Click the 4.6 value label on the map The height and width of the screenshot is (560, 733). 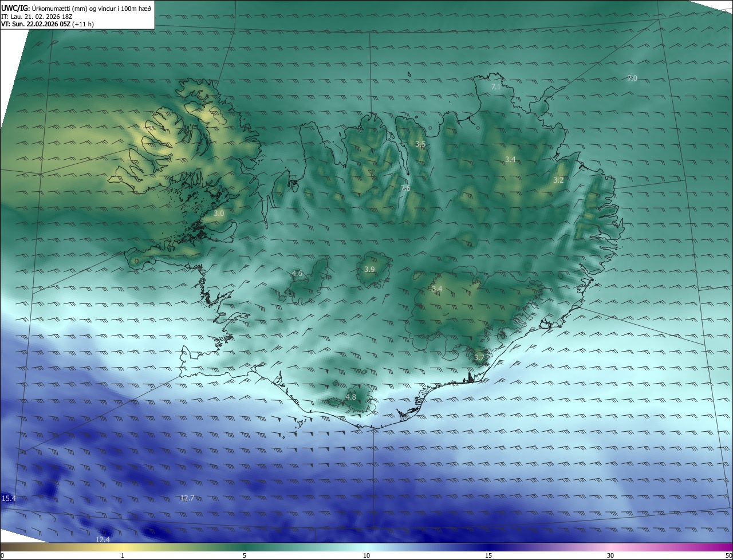click(x=297, y=273)
